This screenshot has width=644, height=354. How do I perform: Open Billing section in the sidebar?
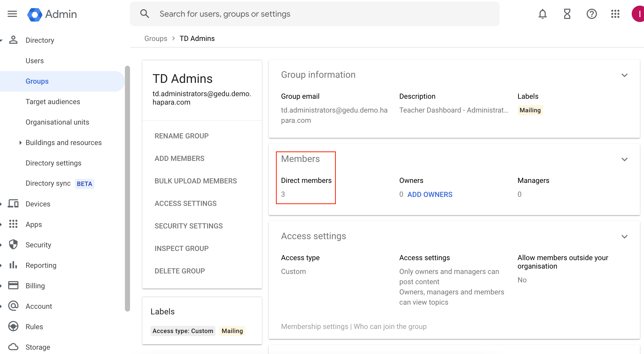35,286
